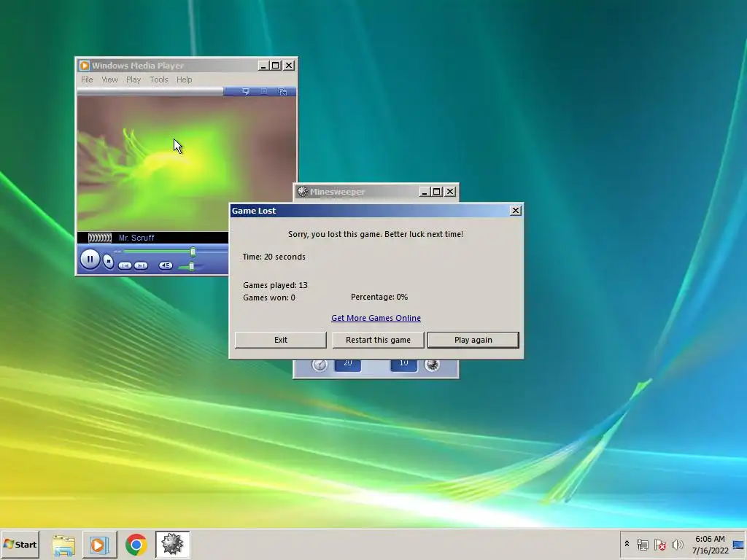Click the taskbar clock showing 6:06 AM
Image resolution: width=747 pixels, height=560 pixels.
pyautogui.click(x=710, y=544)
